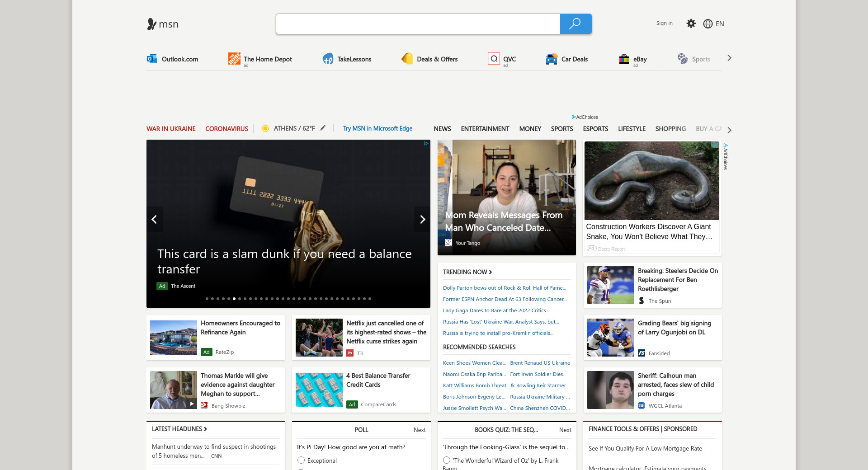Image resolution: width=868 pixels, height=470 pixels.
Task: Click the Car Deals icon
Action: 552,59
